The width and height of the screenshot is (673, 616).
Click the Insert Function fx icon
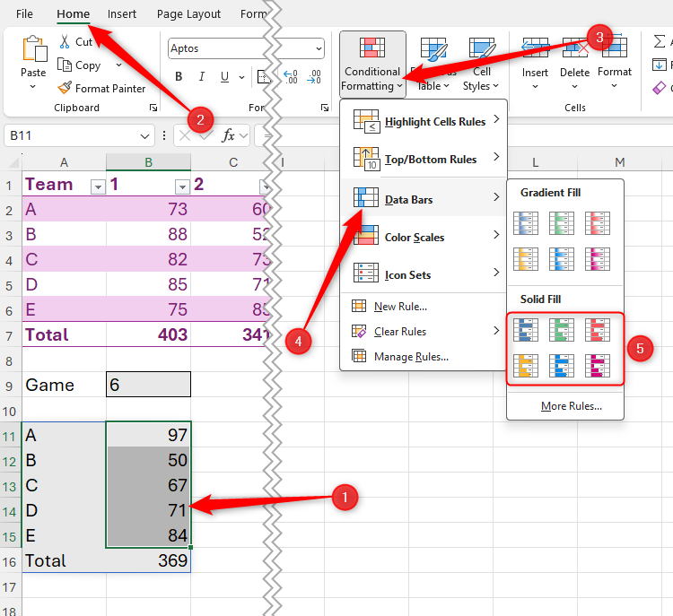click(229, 135)
